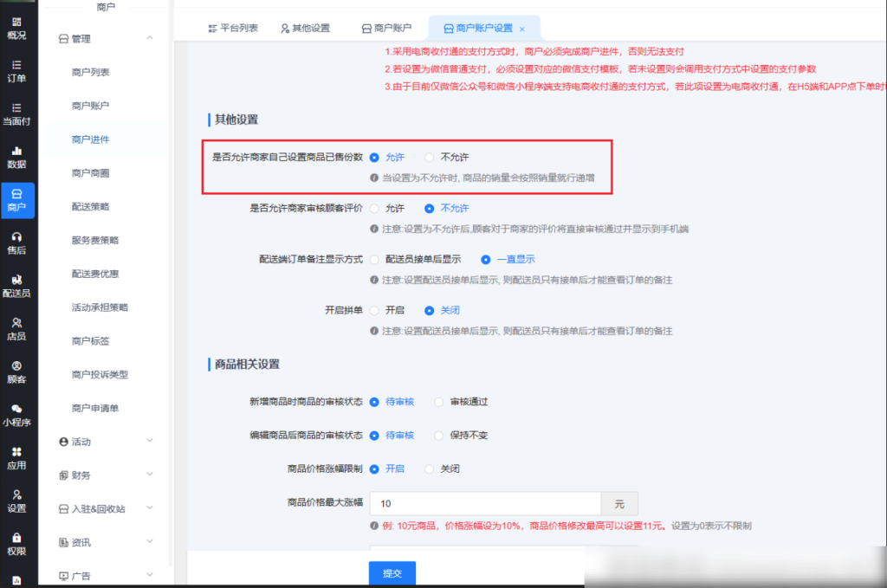Expand the 财务 menu section
Screen dimensions: 887x588
[150, 475]
